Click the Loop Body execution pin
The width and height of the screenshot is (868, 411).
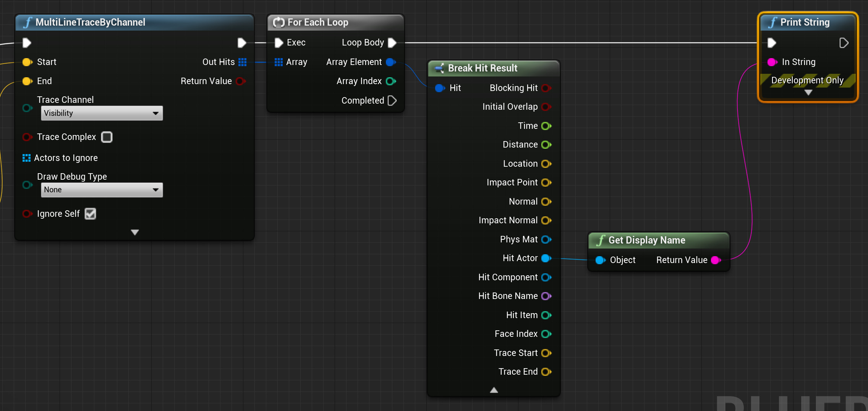(x=392, y=43)
